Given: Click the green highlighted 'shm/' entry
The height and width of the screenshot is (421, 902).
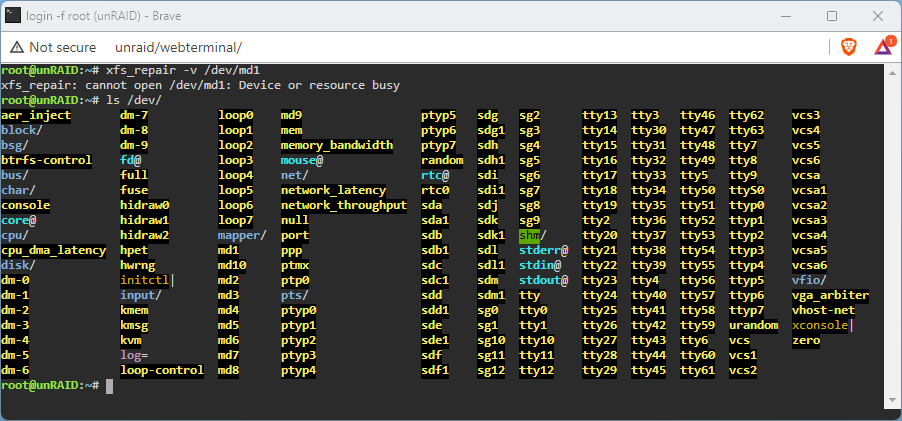Looking at the screenshot, I should click(533, 235).
